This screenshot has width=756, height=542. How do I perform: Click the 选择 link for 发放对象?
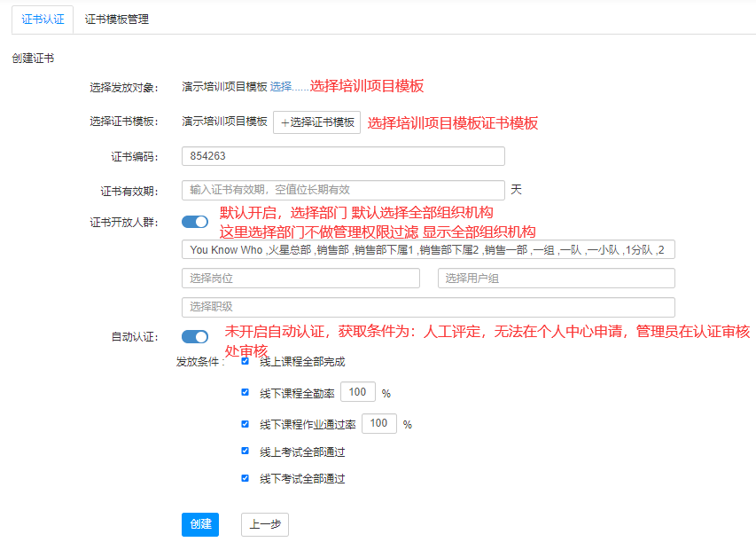click(281, 87)
